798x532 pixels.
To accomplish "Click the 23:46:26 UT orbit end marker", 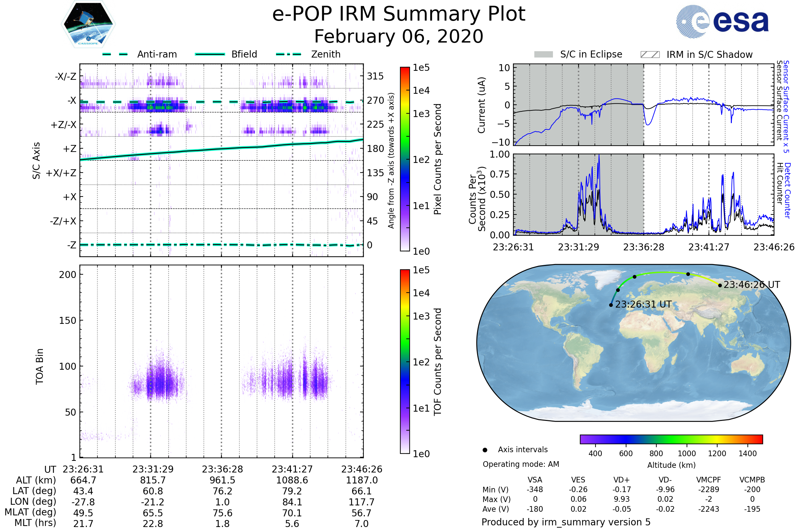I will coord(720,285).
